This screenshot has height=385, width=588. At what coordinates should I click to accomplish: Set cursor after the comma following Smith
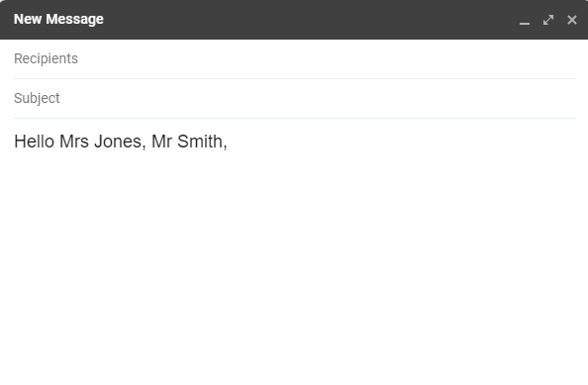tap(228, 142)
